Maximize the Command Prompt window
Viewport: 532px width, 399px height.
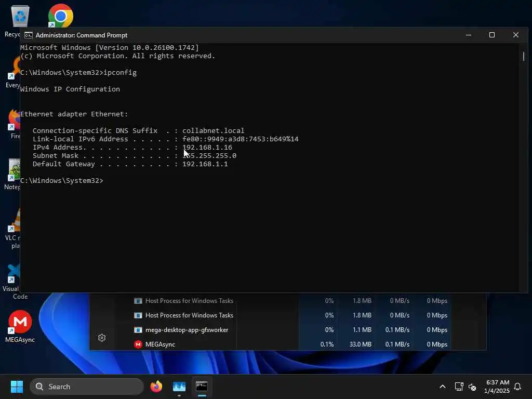(492, 35)
